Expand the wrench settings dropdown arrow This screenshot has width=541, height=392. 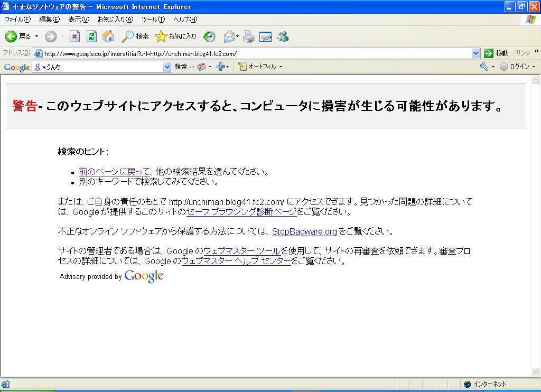pyautogui.click(x=493, y=67)
